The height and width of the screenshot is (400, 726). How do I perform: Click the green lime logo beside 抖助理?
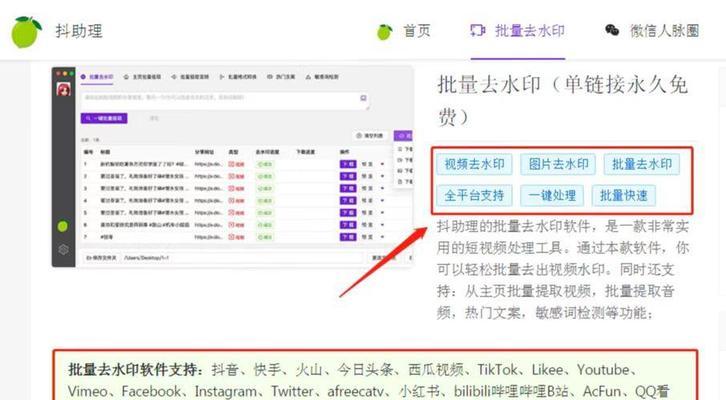click(x=26, y=31)
